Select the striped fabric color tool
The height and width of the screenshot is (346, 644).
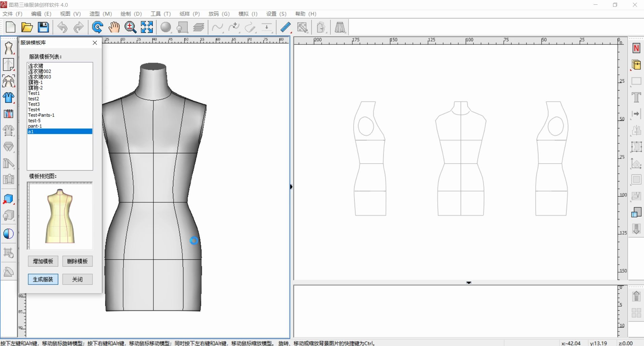tap(8, 114)
